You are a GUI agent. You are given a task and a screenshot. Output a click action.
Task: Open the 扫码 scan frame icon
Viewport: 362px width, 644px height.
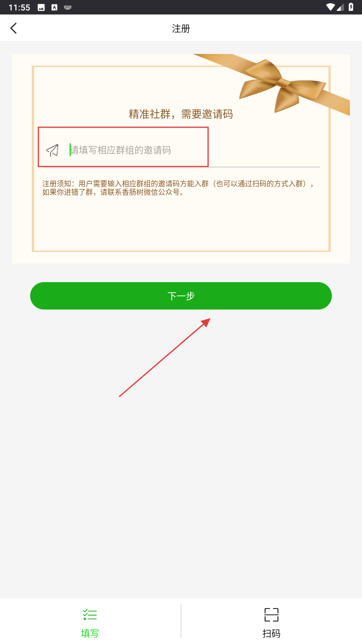point(271,615)
